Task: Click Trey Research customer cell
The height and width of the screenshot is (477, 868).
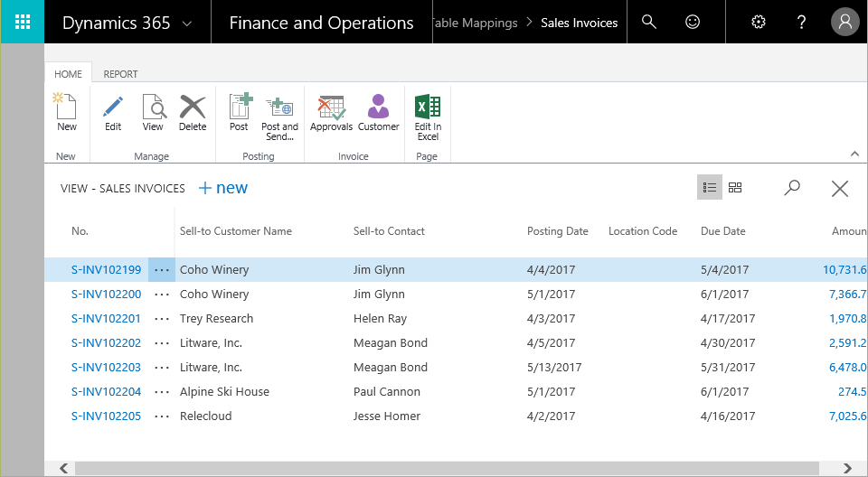Action: [x=216, y=319]
